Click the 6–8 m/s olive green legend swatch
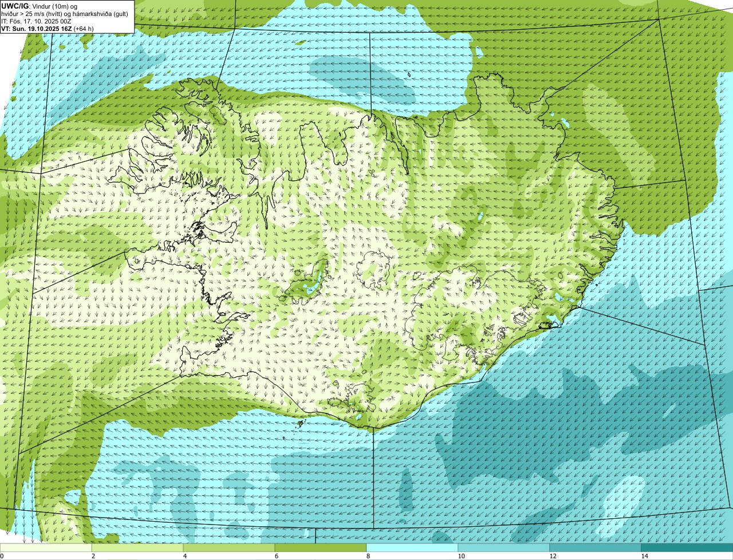 click(x=321, y=547)
